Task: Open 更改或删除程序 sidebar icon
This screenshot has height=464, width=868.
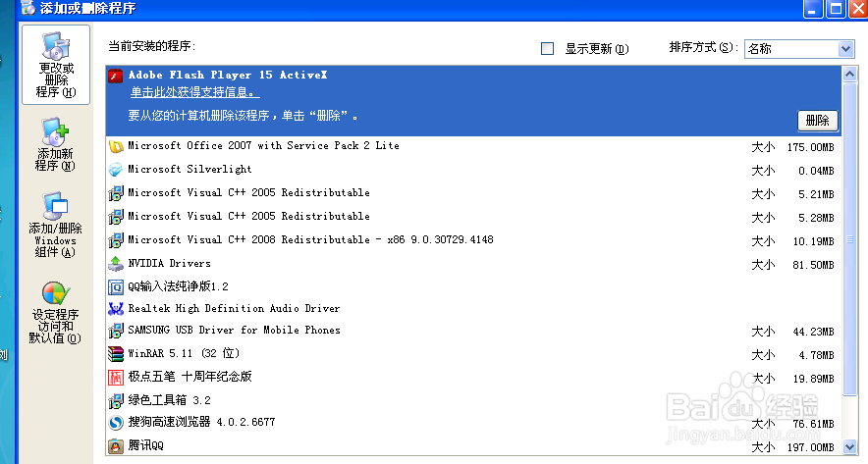Action: pyautogui.click(x=56, y=65)
